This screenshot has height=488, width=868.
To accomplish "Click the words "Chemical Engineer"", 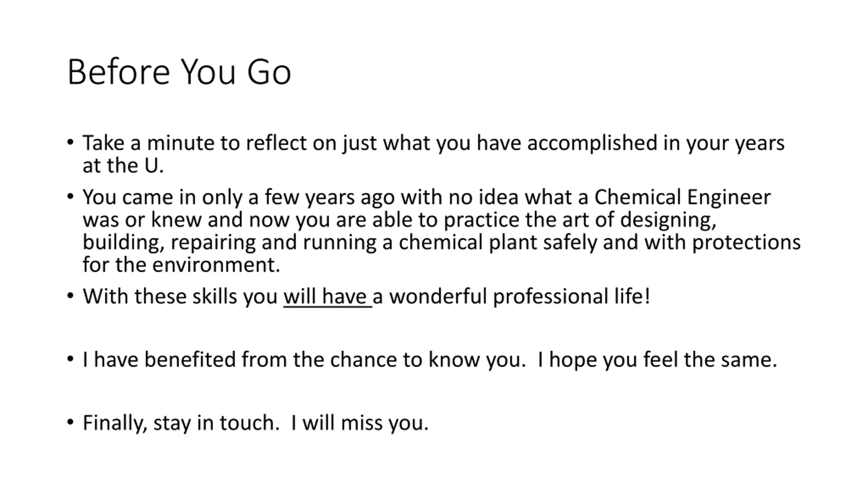I will (x=683, y=197).
